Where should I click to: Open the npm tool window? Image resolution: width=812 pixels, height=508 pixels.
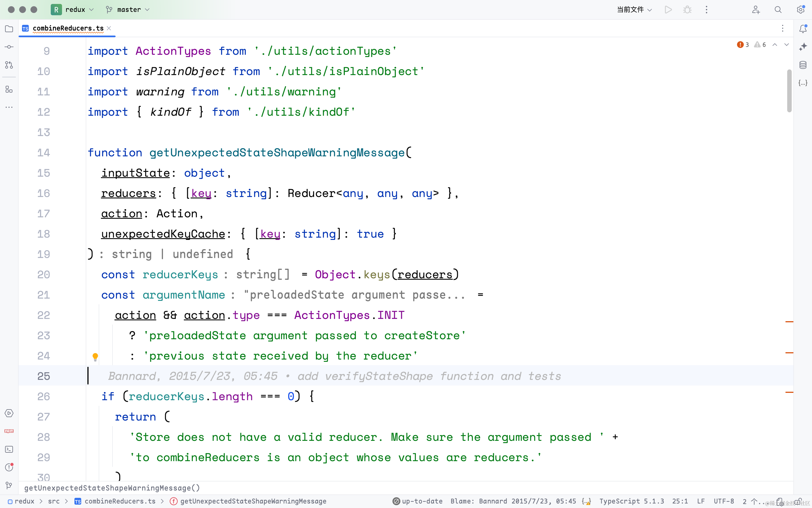point(9,431)
